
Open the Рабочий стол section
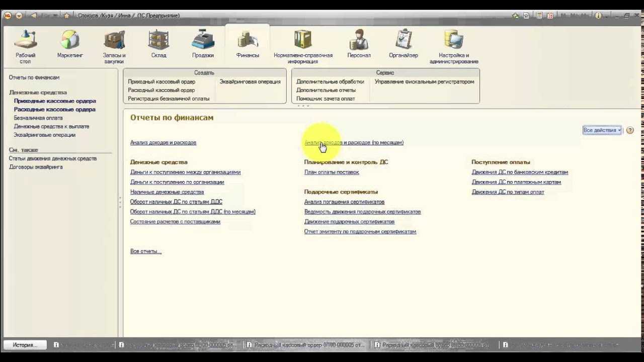pos(25,46)
